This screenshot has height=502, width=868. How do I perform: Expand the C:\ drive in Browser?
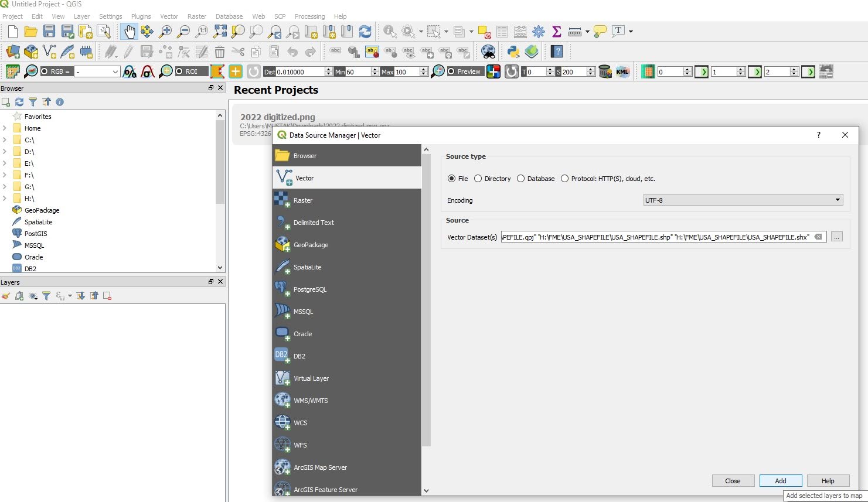[x=5, y=140]
